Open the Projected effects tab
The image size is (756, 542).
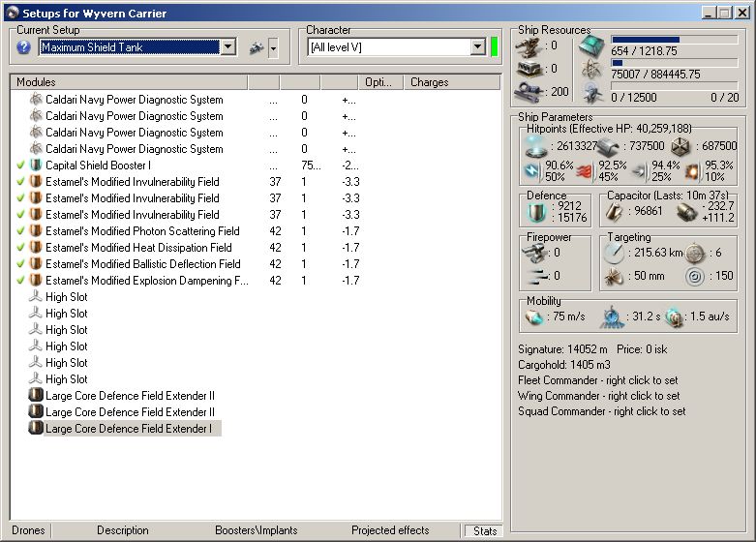390,530
